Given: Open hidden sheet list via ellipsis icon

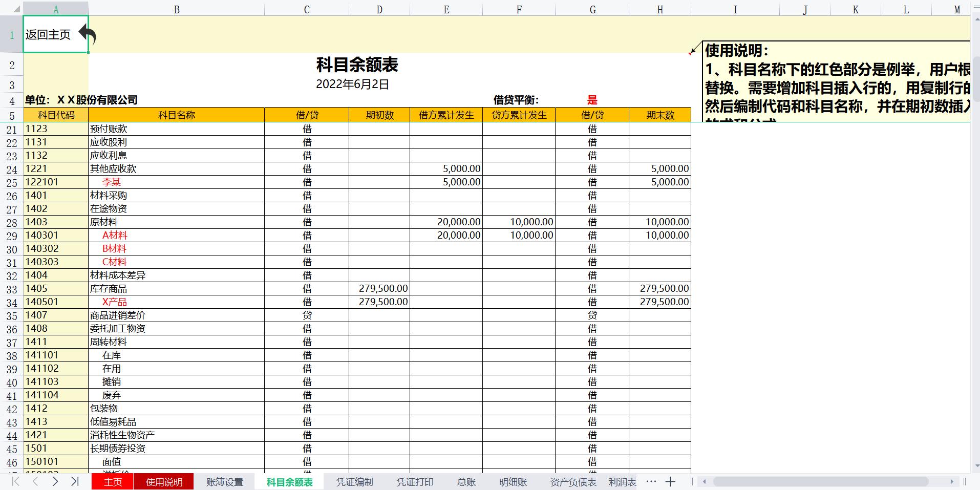Looking at the screenshot, I should (x=650, y=481).
